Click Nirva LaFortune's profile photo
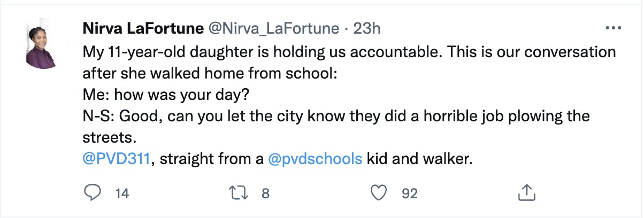644x218 pixels. 41,49
